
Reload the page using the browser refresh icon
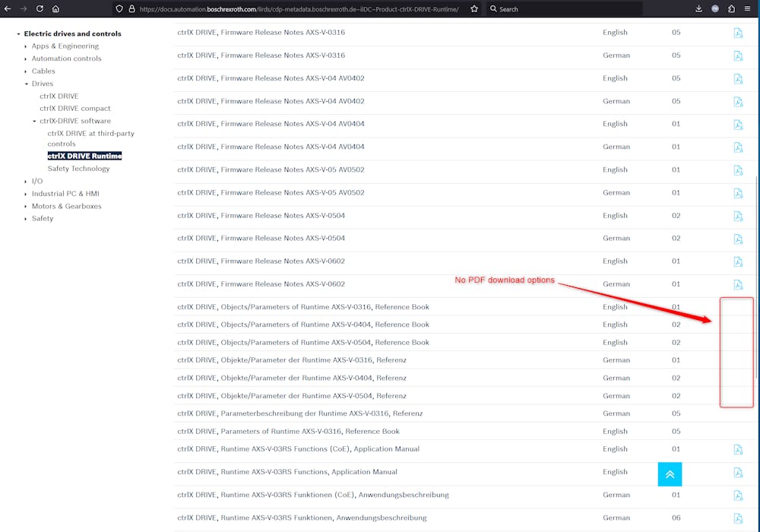(x=40, y=9)
